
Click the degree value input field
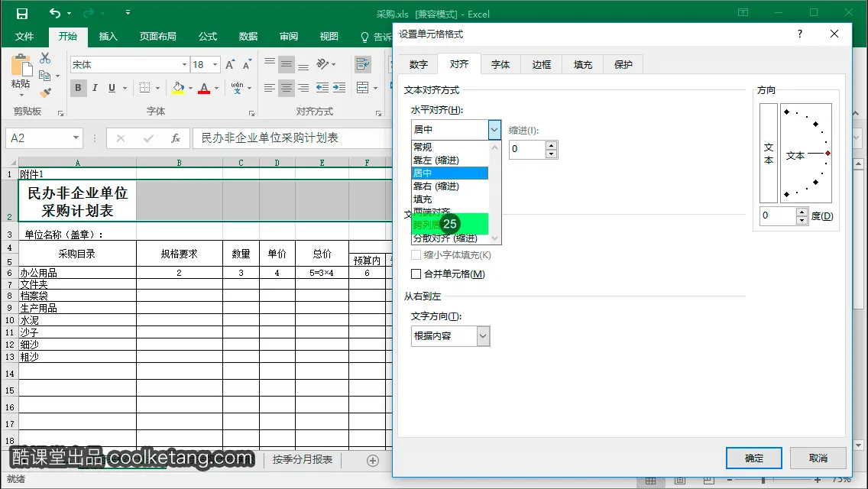tap(778, 215)
